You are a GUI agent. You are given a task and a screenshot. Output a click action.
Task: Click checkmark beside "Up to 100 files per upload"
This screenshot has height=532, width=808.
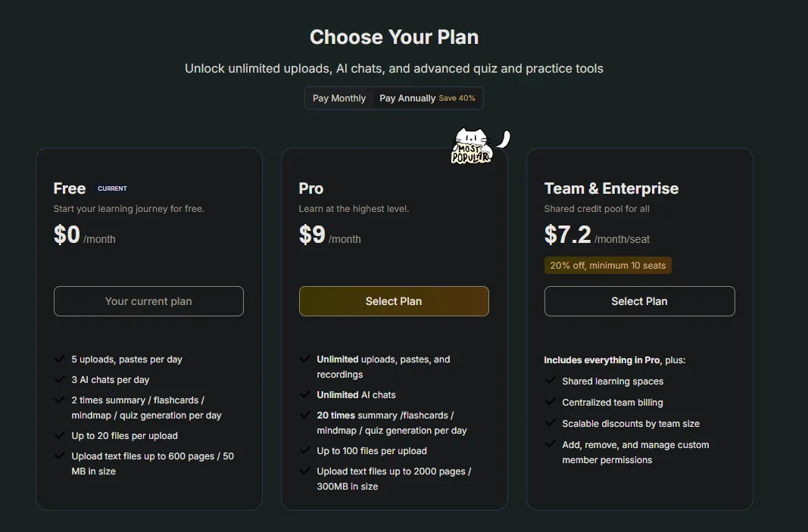[305, 450]
